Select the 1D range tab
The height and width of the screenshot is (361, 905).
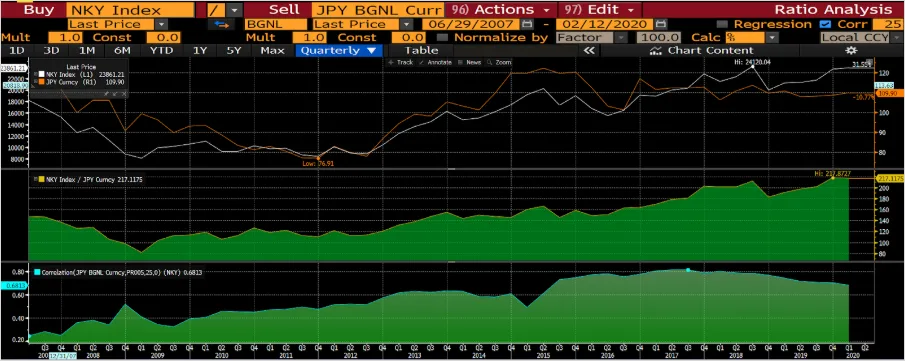coord(17,50)
